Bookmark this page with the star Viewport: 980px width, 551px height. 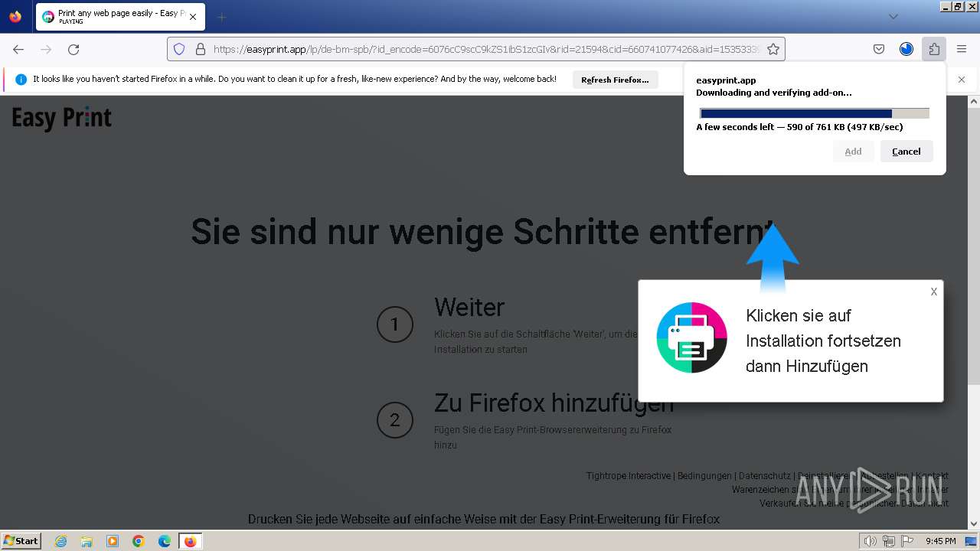[x=773, y=49]
